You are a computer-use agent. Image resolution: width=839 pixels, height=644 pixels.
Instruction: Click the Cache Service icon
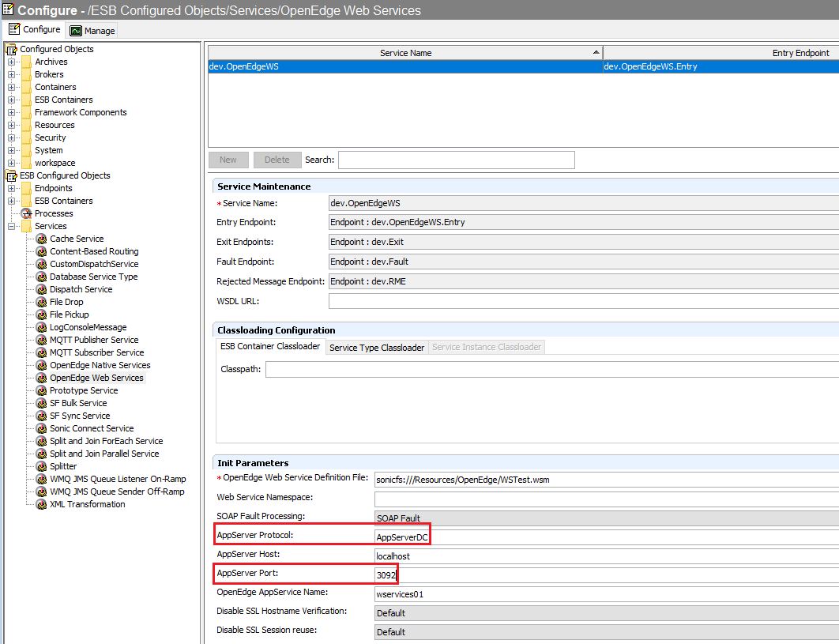pyautogui.click(x=41, y=239)
